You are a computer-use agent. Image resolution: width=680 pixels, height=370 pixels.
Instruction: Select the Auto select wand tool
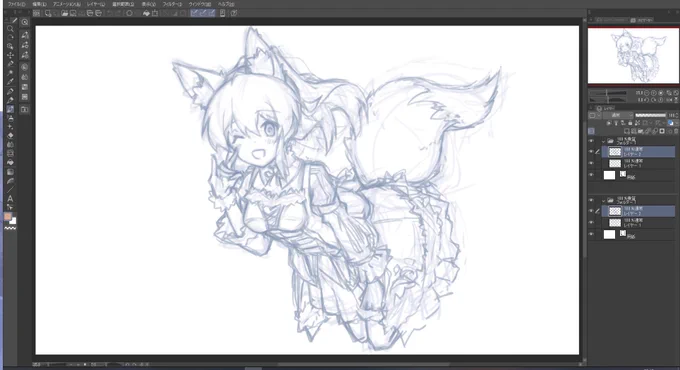(x=10, y=73)
